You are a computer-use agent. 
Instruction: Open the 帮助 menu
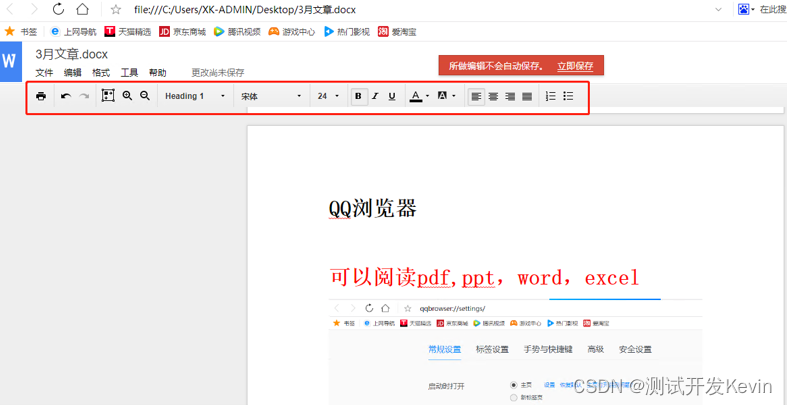[x=158, y=73]
